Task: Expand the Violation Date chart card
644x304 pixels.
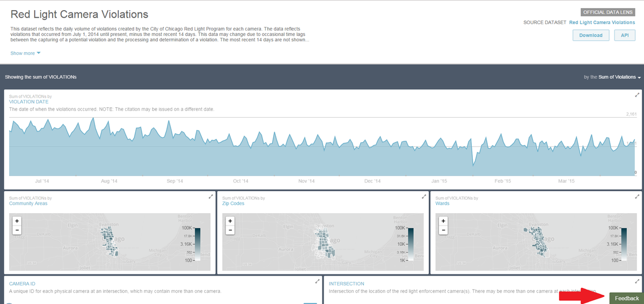Action: tap(637, 95)
